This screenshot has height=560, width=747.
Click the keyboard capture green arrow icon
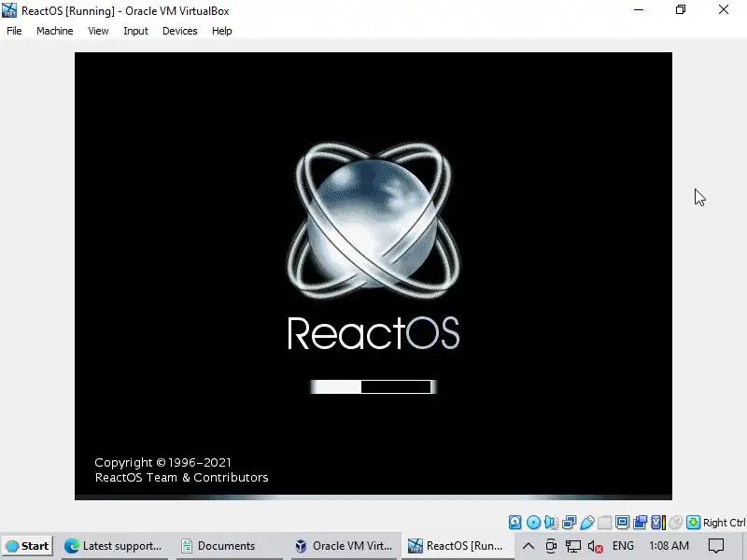click(693, 523)
